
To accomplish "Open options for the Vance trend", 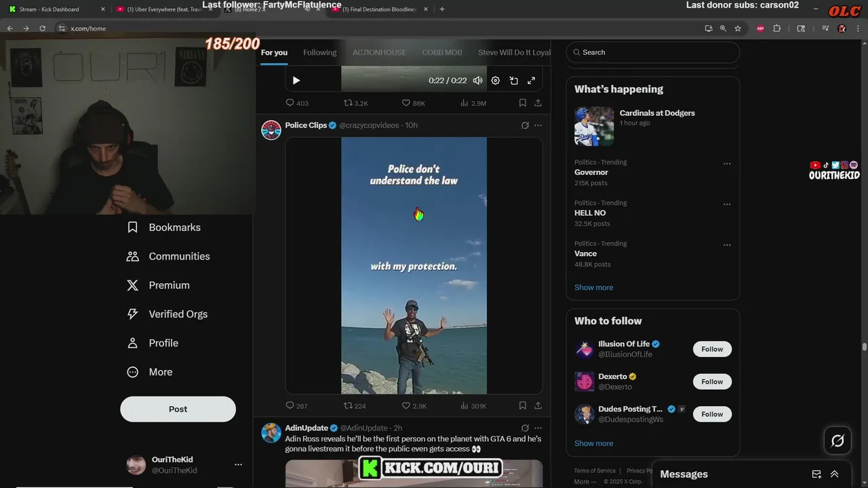I will pyautogui.click(x=727, y=245).
